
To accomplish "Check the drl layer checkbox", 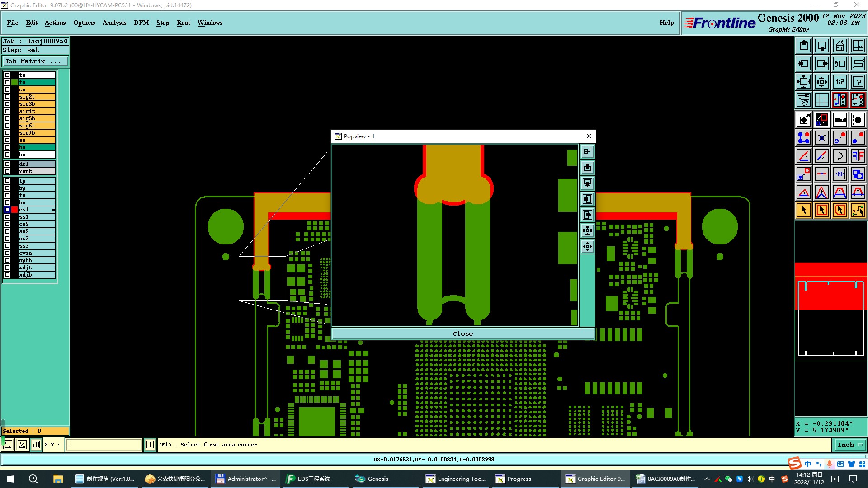I will coord(7,164).
